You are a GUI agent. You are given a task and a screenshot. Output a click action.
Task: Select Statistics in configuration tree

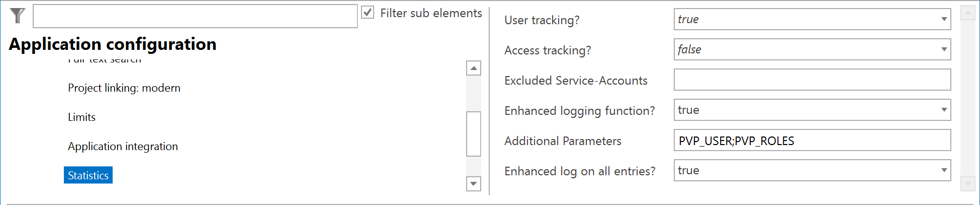point(88,175)
